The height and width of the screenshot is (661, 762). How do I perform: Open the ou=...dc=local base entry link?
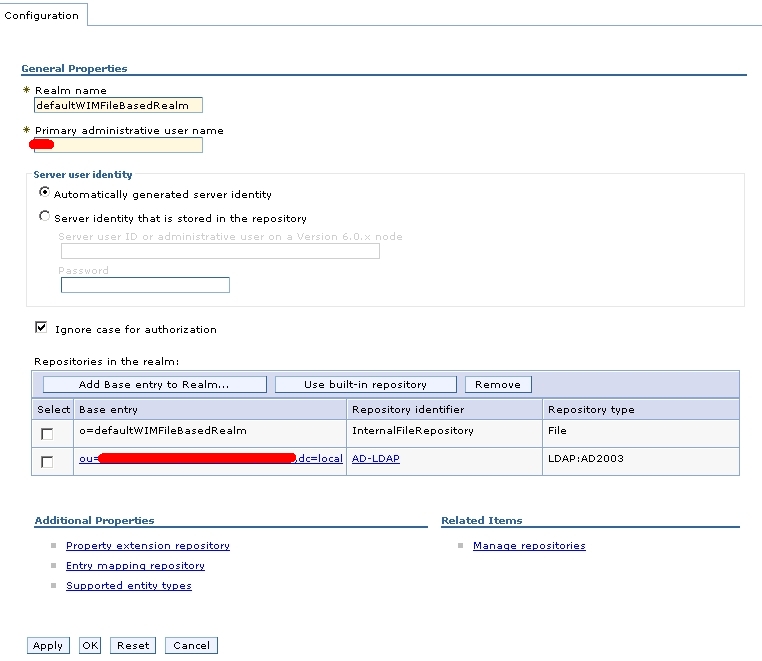211,458
